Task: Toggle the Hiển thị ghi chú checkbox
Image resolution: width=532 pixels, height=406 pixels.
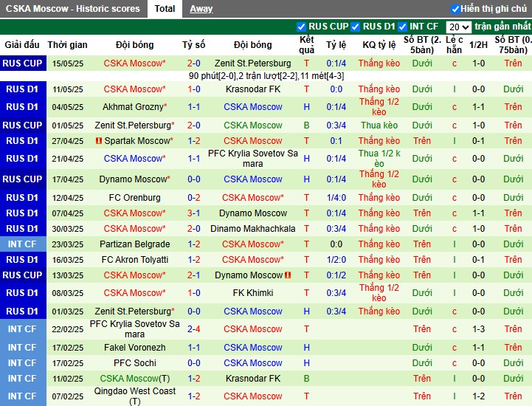Action: (455, 9)
